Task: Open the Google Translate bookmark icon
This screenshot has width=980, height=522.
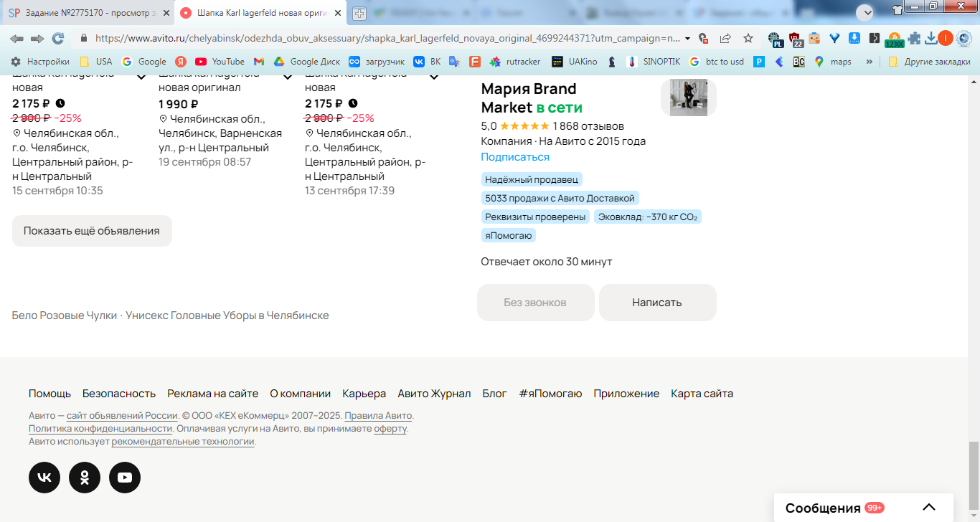Action: (x=454, y=62)
